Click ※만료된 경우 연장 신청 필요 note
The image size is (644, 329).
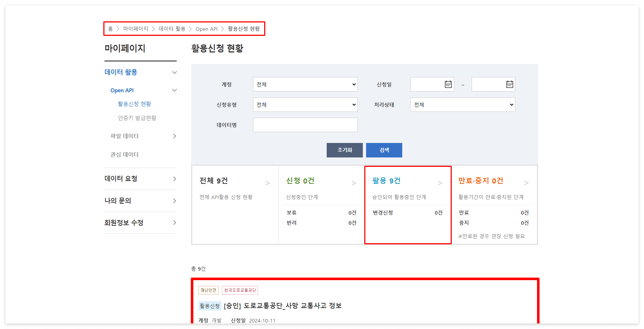tap(491, 236)
